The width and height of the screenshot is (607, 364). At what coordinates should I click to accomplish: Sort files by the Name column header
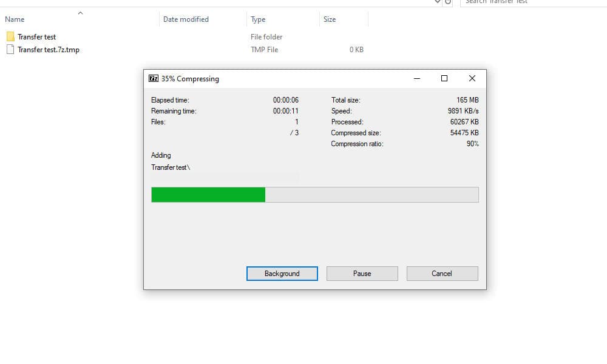[15, 19]
